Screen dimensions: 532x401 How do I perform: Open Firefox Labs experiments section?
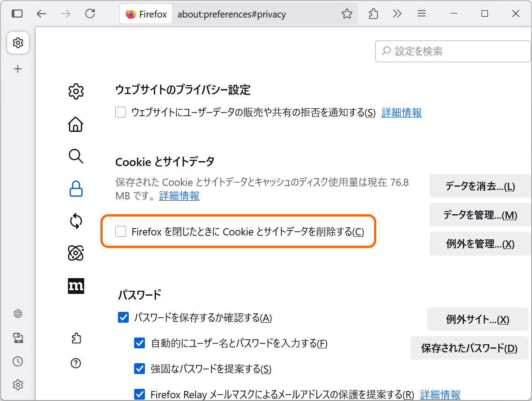(76, 253)
